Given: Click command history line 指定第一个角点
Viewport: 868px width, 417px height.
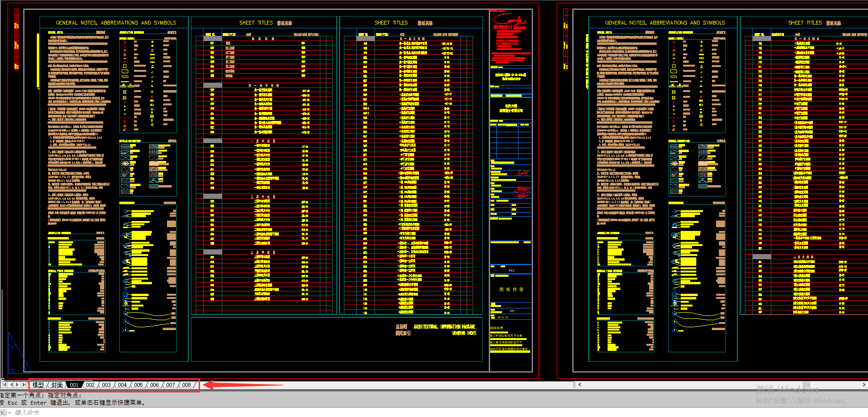Looking at the screenshot, I should pyautogui.click(x=41, y=395).
